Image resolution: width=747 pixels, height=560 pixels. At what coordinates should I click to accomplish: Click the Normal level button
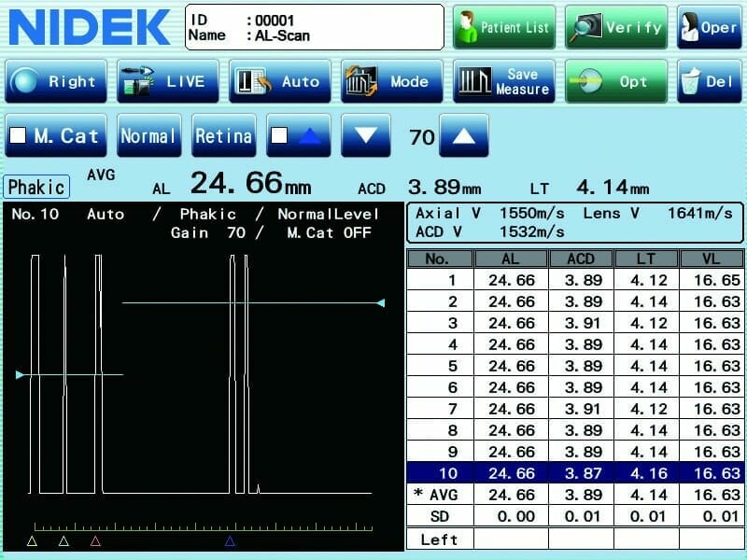coord(148,136)
